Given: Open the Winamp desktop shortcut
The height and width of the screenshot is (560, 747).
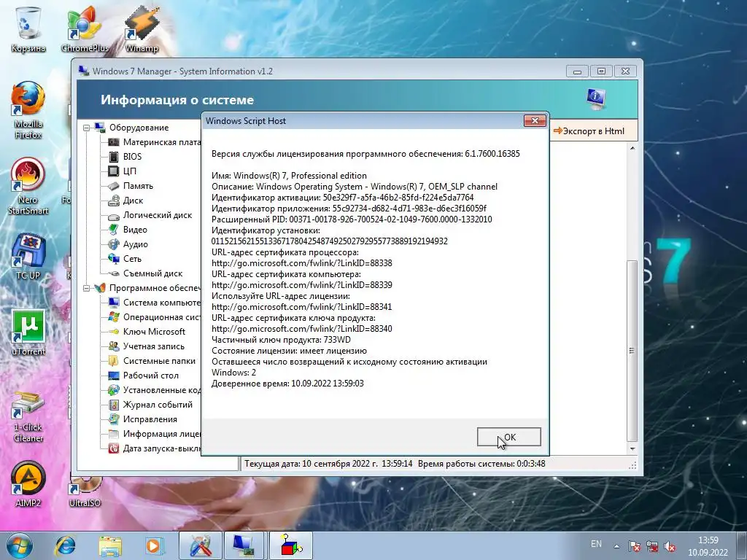Looking at the screenshot, I should [142, 29].
